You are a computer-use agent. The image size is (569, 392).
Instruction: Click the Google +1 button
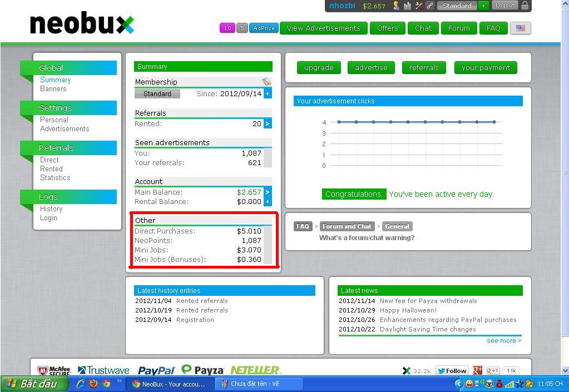493,371
